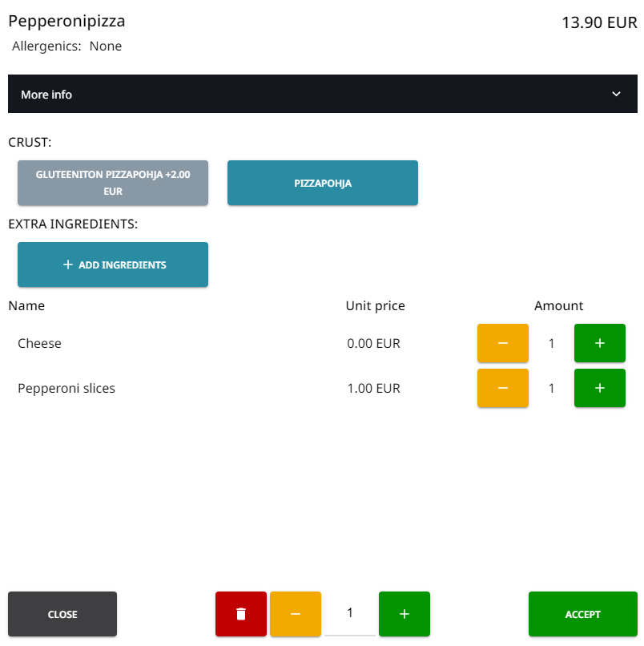
Task: Click the plus icon to increase Cheese amount
Action: [599, 343]
